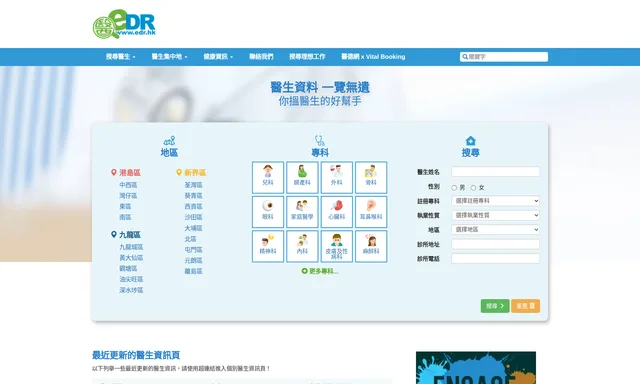Viewport: 640px width, 384px height.
Task: Choose the 男 gender radio button
Action: coord(454,188)
